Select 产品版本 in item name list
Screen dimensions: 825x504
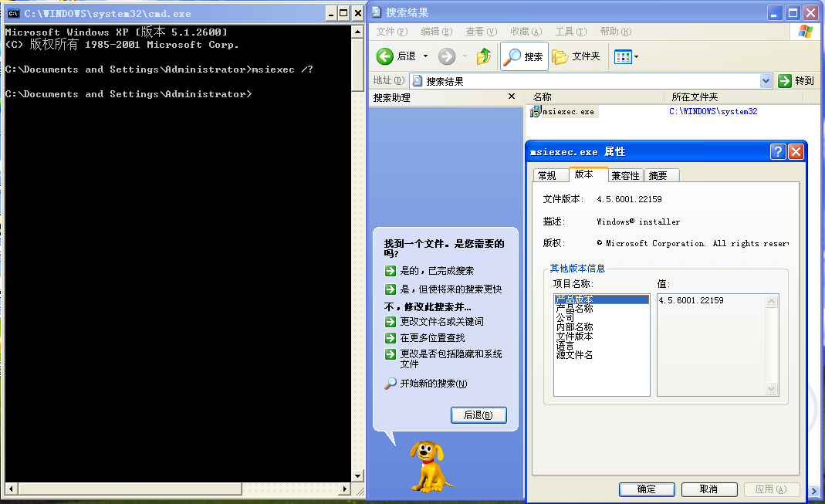601,299
